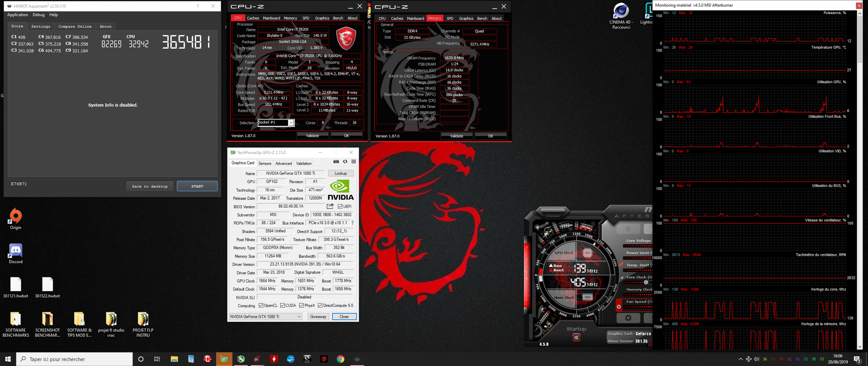Select the 361522.hwbot file icon
Image resolution: width=868 pixels, height=366 pixels.
click(x=47, y=287)
